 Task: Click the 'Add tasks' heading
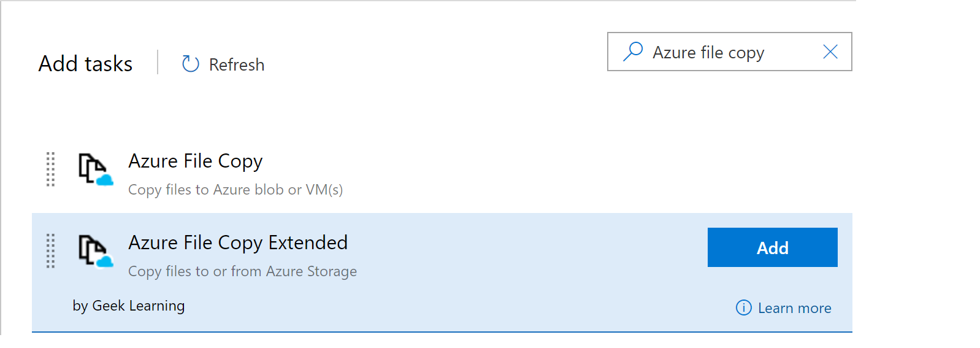[85, 64]
